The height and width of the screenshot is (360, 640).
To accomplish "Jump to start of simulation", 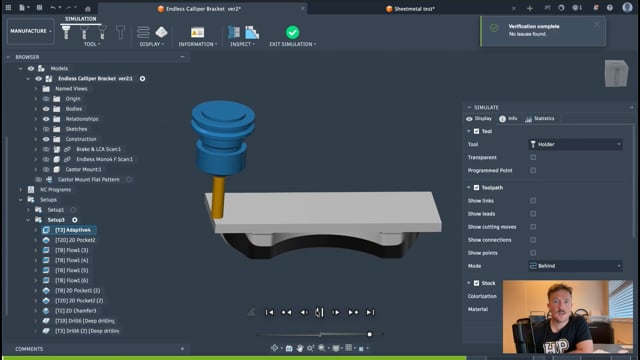I will (x=269, y=312).
